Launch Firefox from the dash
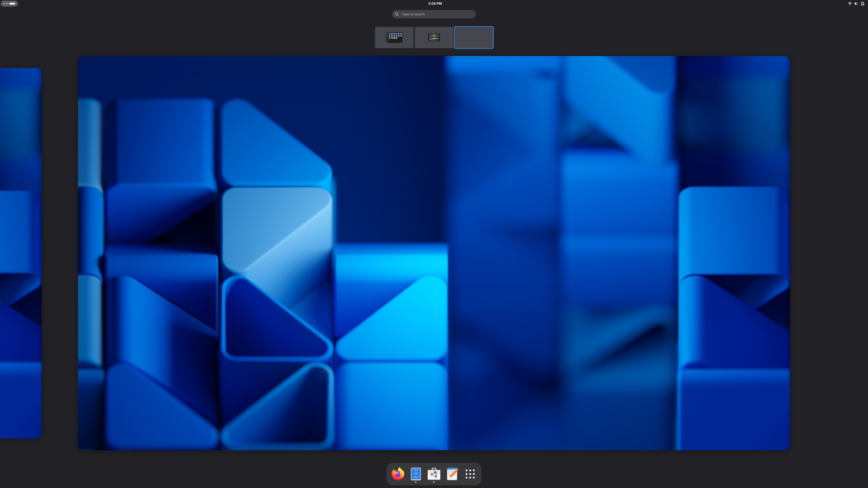 tap(398, 474)
